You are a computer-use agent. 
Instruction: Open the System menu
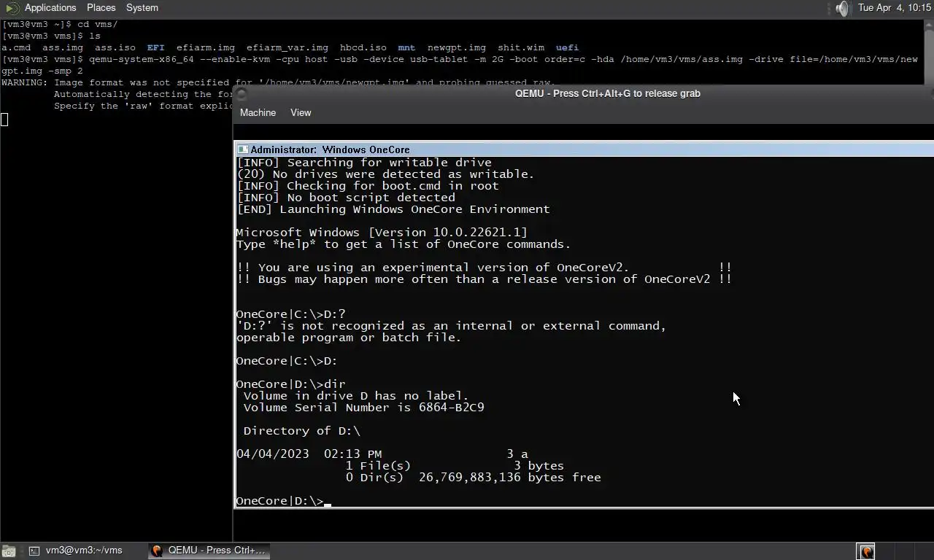142,7
